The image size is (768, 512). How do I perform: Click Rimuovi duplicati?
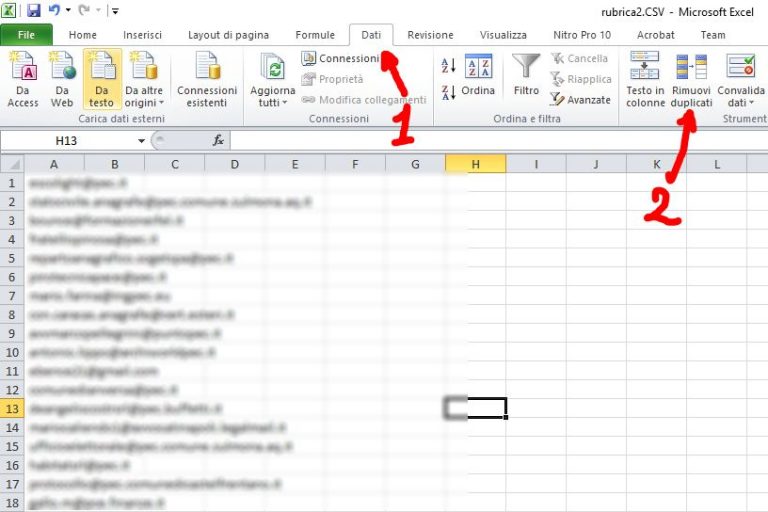[x=691, y=79]
